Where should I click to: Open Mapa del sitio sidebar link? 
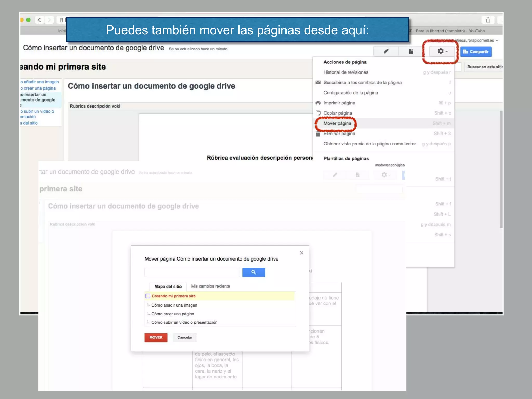pos(29,123)
